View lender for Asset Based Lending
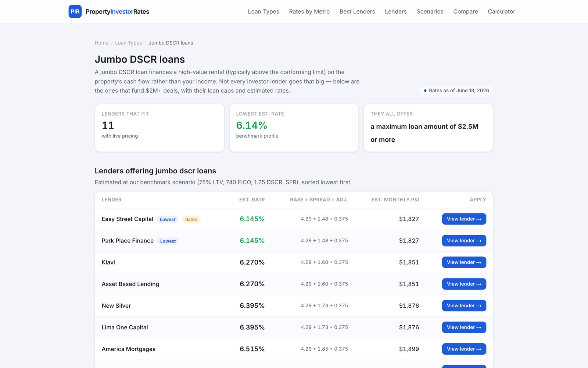 464,284
